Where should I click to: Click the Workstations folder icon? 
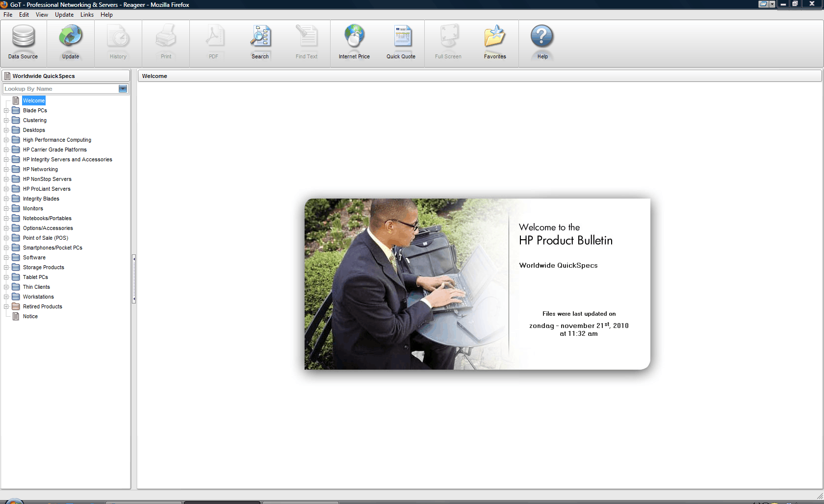click(x=16, y=297)
